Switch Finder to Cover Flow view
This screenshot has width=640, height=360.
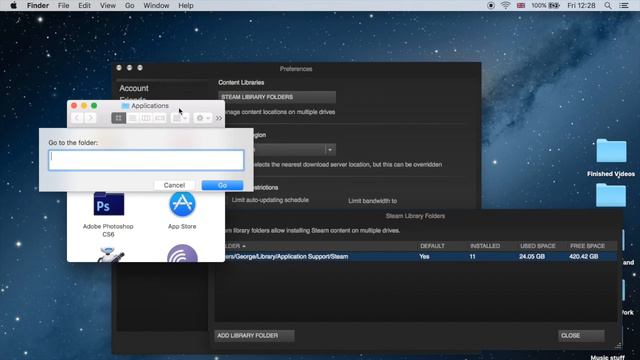[160, 118]
